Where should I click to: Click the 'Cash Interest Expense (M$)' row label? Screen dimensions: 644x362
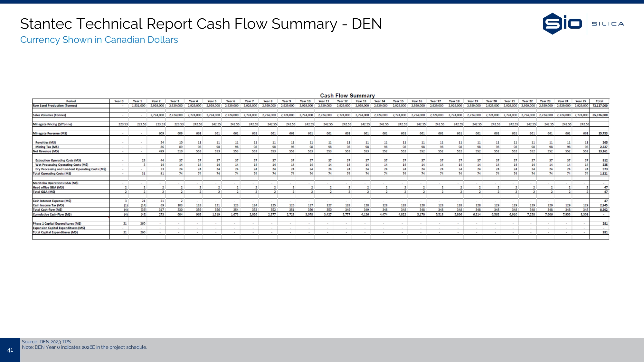point(52,201)
